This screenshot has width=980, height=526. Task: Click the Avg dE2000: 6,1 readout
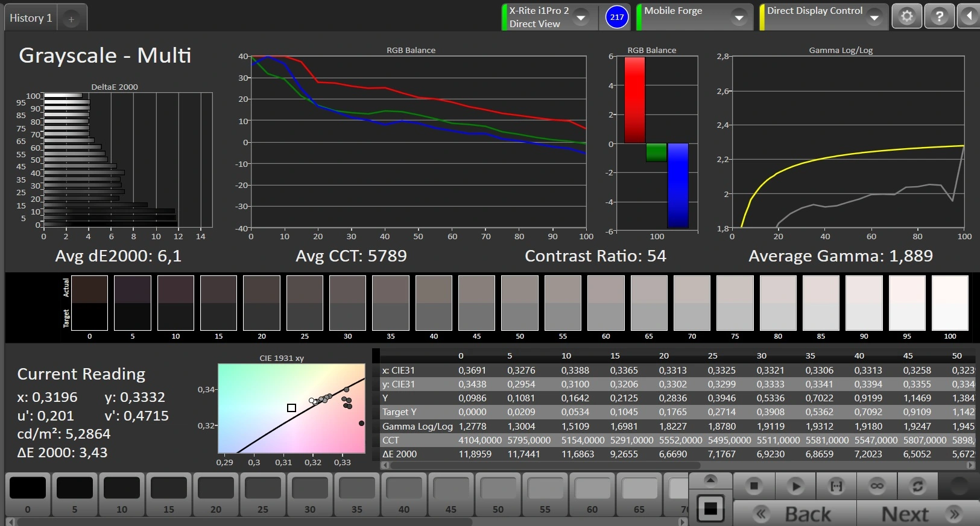click(118, 256)
